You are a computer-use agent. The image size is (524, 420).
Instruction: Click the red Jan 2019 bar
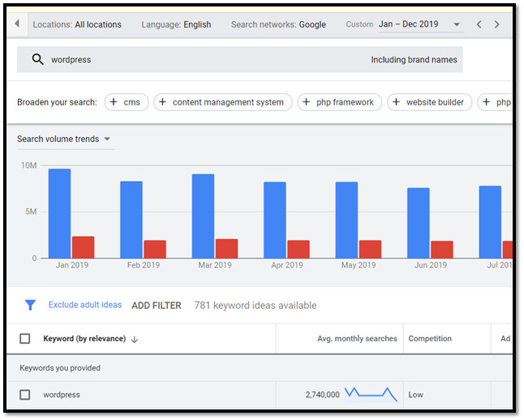[84, 247]
